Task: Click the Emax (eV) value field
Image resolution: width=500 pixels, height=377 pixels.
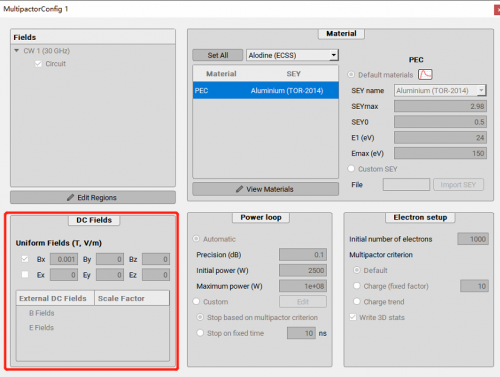Action: click(x=440, y=153)
